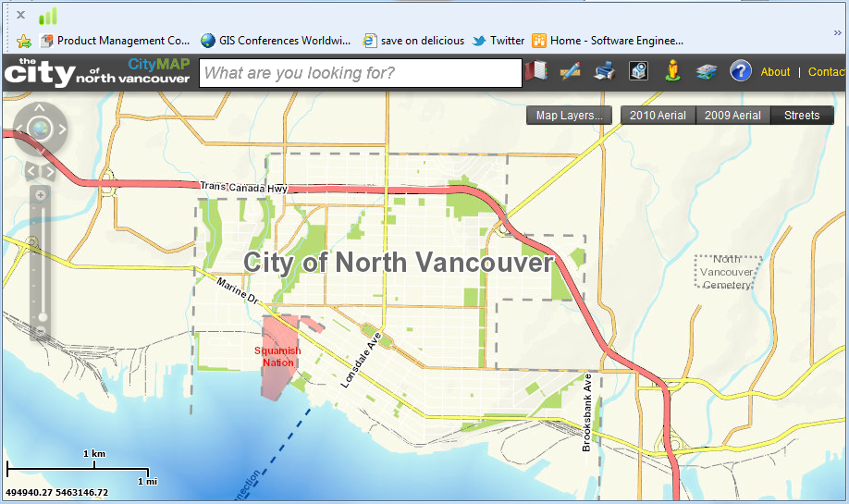Pan the map left with the arrow
This screenshot has height=504, width=849.
(18, 129)
